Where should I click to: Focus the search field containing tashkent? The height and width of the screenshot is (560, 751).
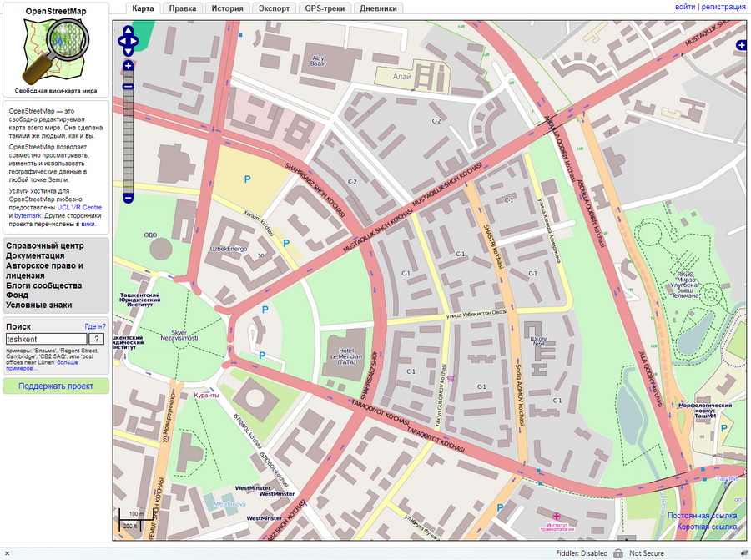click(45, 340)
